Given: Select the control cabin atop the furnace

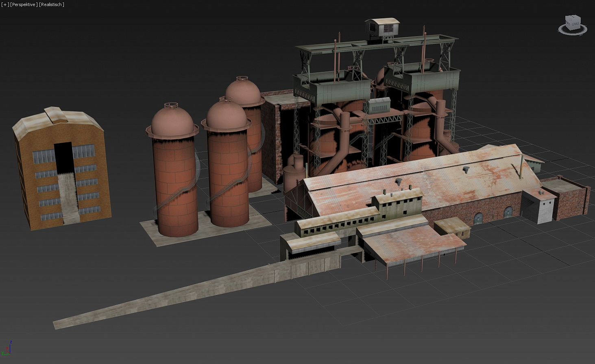Looking at the screenshot, I should pos(382,27).
